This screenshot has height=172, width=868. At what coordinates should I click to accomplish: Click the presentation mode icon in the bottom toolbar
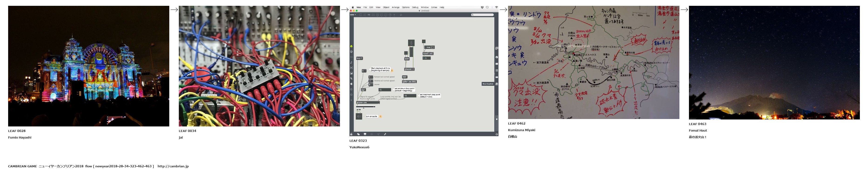[x=365, y=134]
